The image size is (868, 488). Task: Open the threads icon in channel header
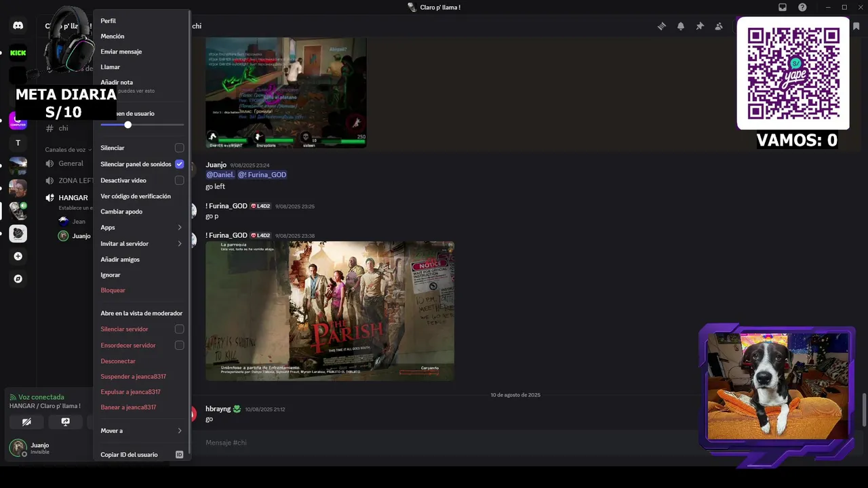tap(661, 26)
